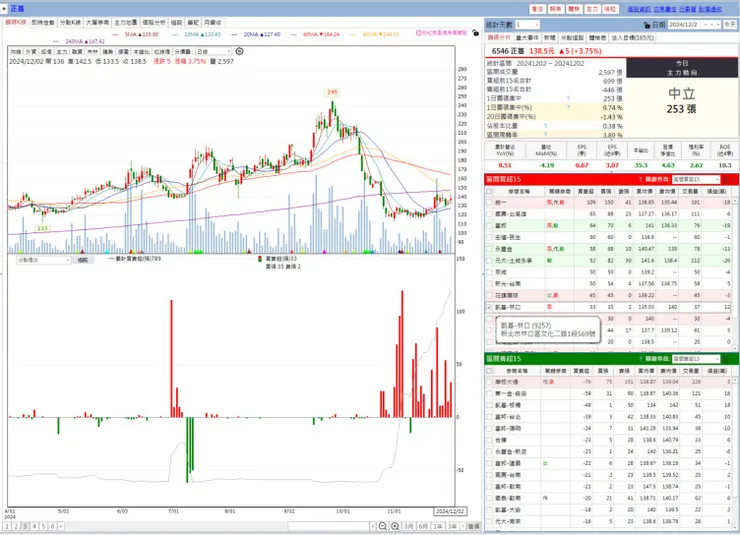Check the box for 永豐金 in buy list
The image size is (740, 535).
click(x=489, y=249)
